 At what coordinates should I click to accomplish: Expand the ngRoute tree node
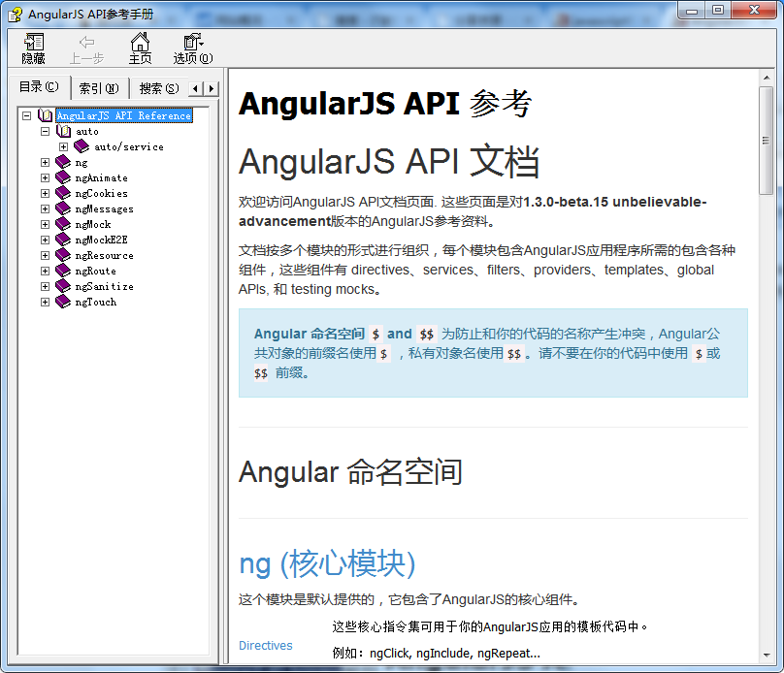tap(45, 271)
